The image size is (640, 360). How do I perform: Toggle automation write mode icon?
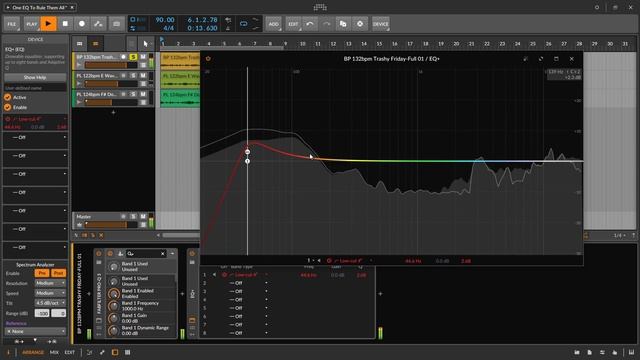click(x=98, y=24)
